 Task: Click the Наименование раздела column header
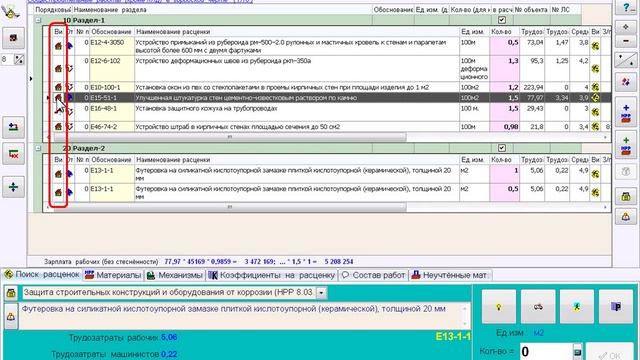tap(223, 9)
